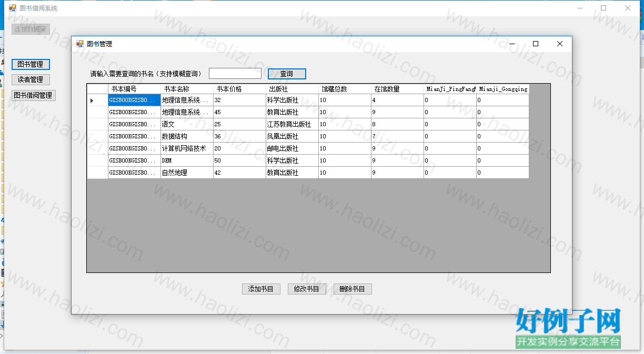This screenshot has height=354, width=644.
Task: Click price cell 32
Action: (x=239, y=100)
